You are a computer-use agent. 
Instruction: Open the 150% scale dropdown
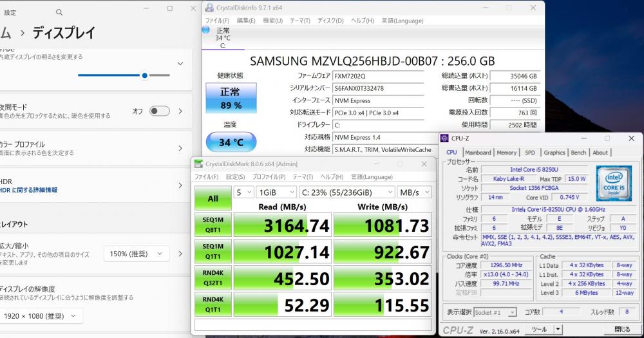(x=136, y=254)
